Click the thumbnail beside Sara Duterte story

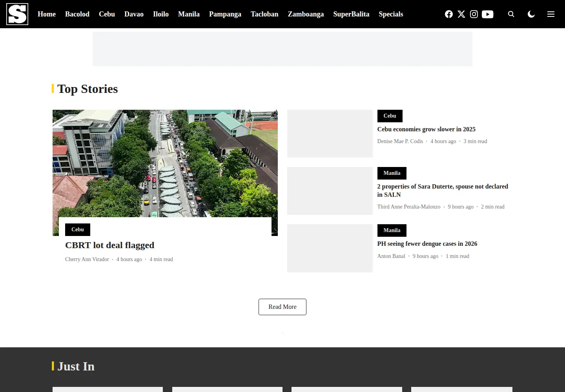point(330,191)
